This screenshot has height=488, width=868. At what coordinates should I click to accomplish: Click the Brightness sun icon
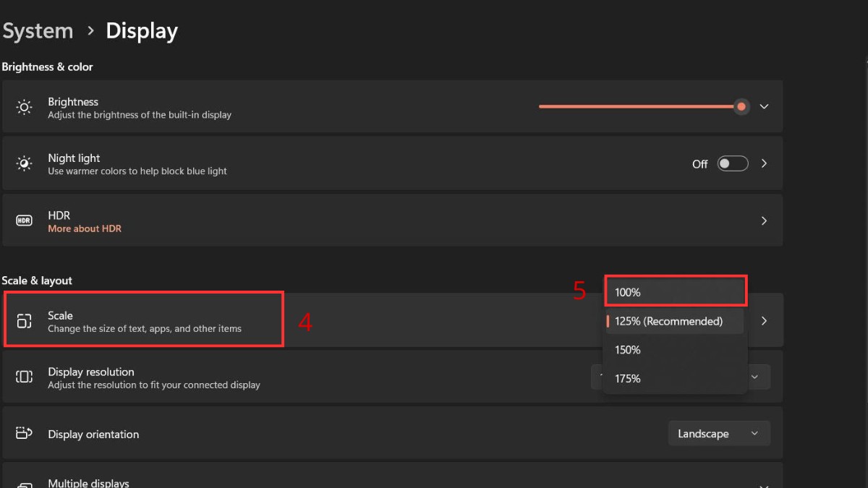click(24, 107)
